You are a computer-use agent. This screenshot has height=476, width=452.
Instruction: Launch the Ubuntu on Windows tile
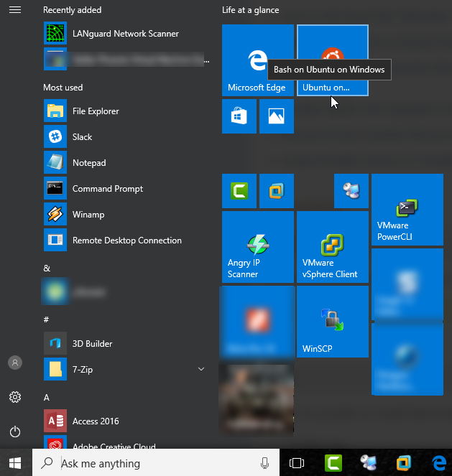pos(333,60)
